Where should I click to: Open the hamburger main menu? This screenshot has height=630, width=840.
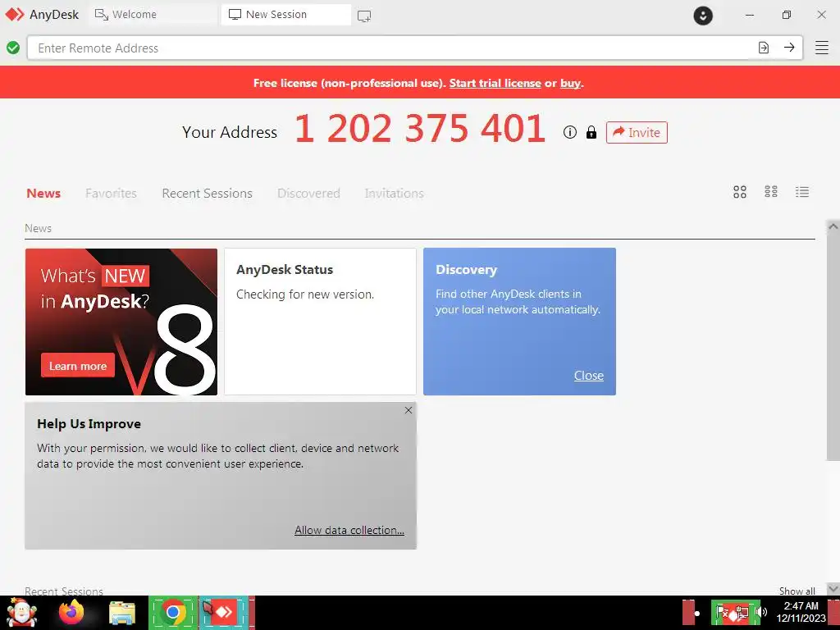point(822,48)
